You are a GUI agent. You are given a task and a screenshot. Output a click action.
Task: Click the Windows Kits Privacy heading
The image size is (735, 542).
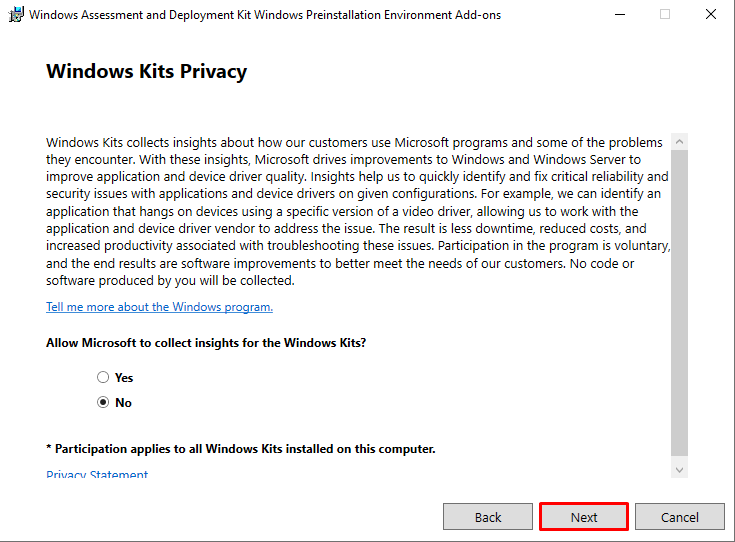pyautogui.click(x=146, y=72)
